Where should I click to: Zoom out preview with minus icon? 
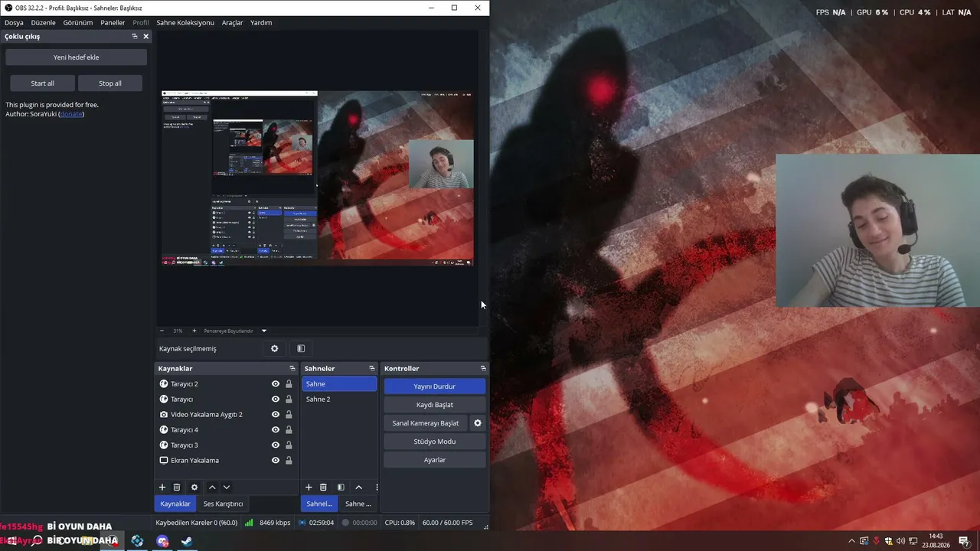point(162,331)
